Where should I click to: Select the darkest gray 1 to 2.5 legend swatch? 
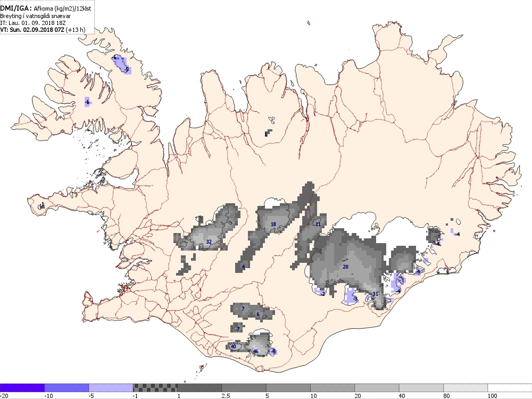[199, 388]
